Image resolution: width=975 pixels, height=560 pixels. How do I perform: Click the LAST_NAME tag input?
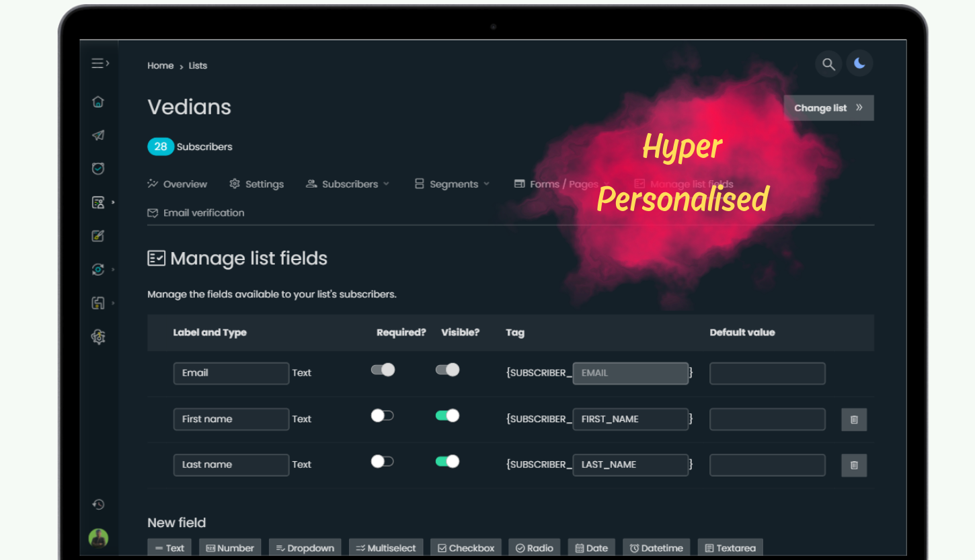click(x=631, y=465)
